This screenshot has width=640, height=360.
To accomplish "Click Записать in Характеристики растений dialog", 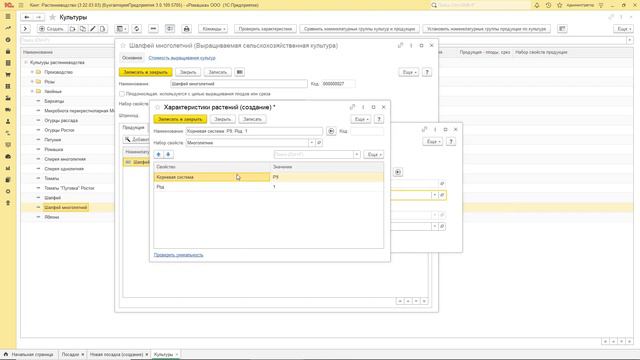I will [252, 119].
